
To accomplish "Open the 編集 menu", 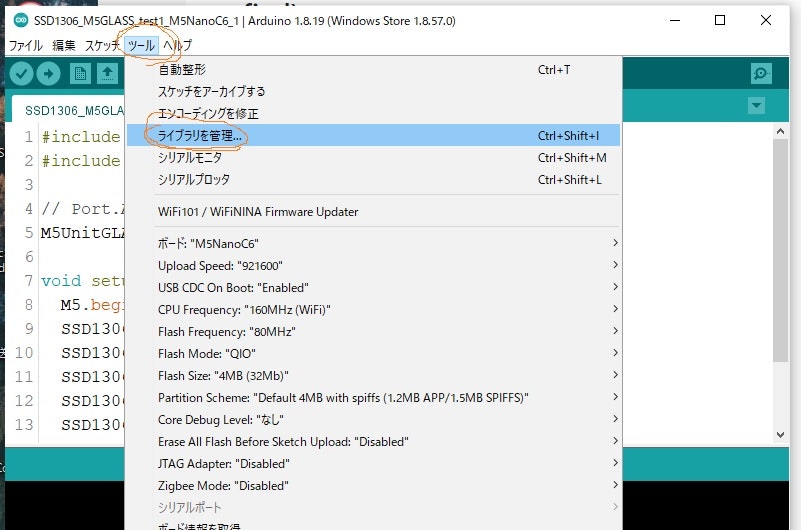I will tap(64, 45).
